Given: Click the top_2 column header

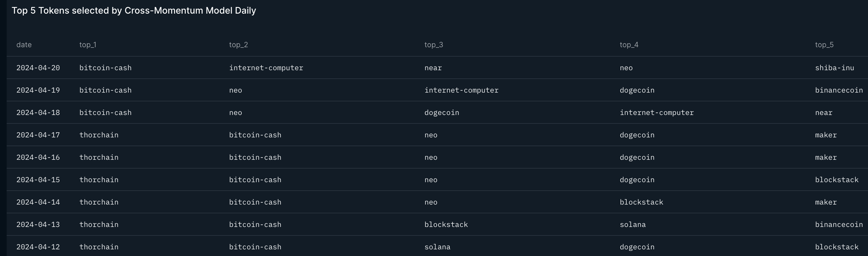Looking at the screenshot, I should pos(238,45).
